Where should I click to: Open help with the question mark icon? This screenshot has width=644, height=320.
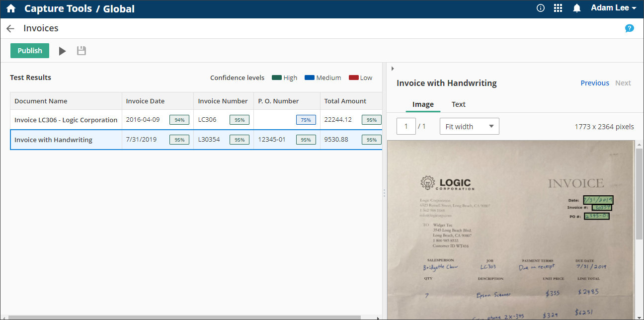pos(629,28)
